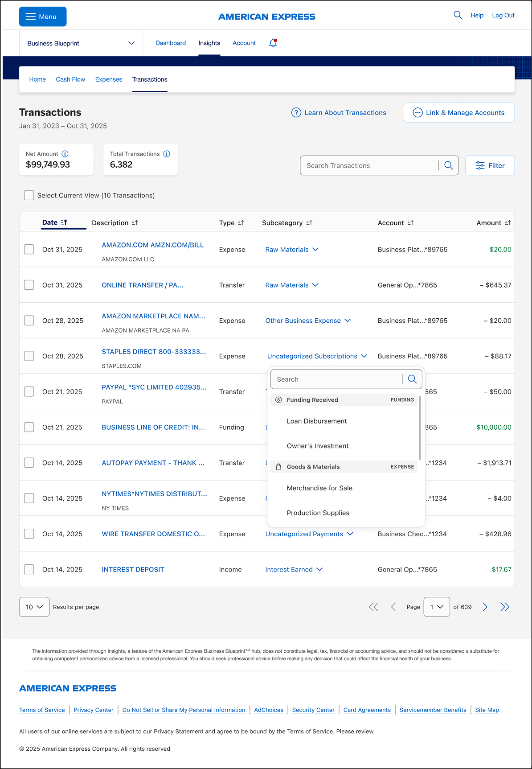
Task: Sort by Subcategory column icon
Action: 309,223
